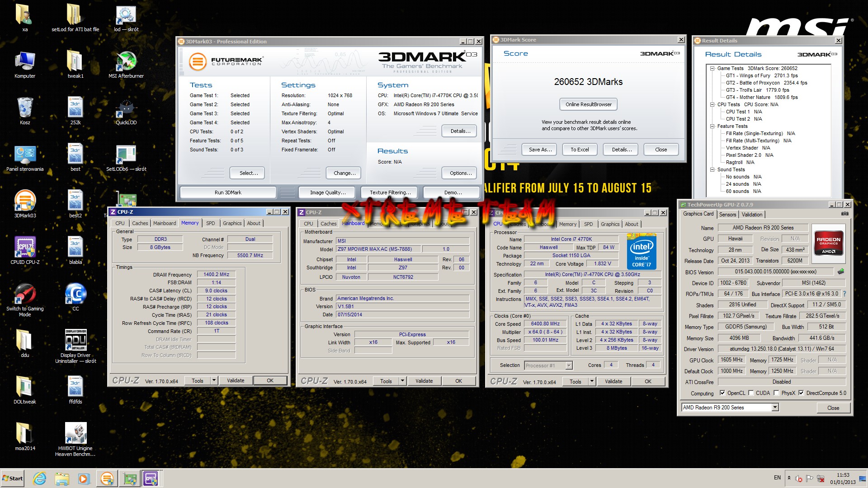Click the BIOS Version field in GPU-Z
868x488 pixels.
(775, 272)
